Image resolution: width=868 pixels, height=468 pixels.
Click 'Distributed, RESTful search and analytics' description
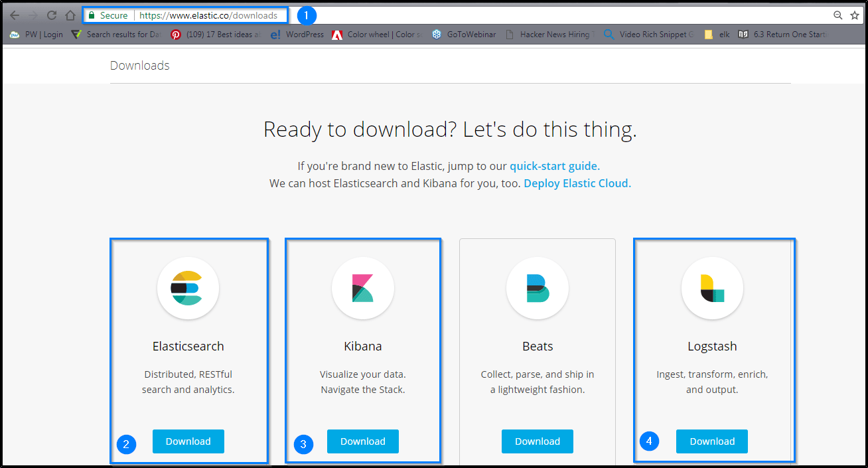pos(188,382)
